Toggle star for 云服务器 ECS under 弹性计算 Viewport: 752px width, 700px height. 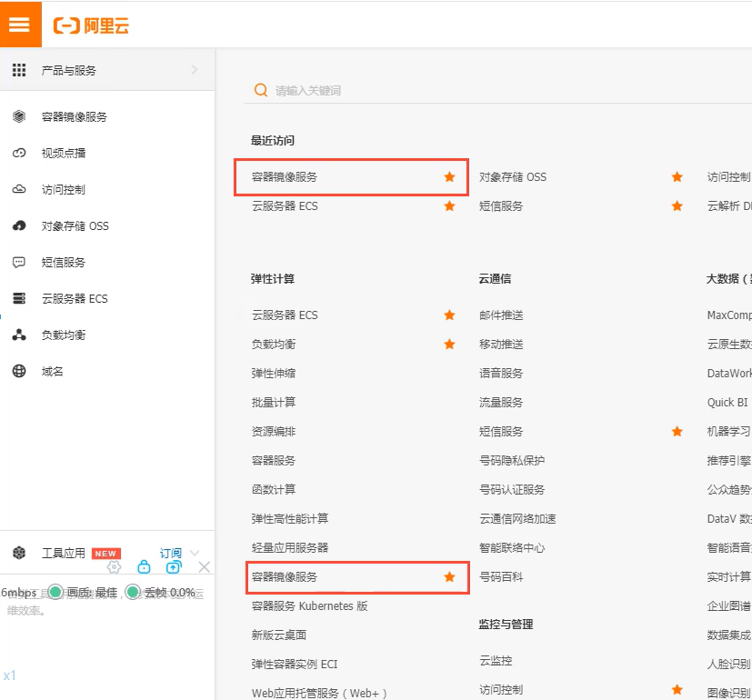pos(449,315)
